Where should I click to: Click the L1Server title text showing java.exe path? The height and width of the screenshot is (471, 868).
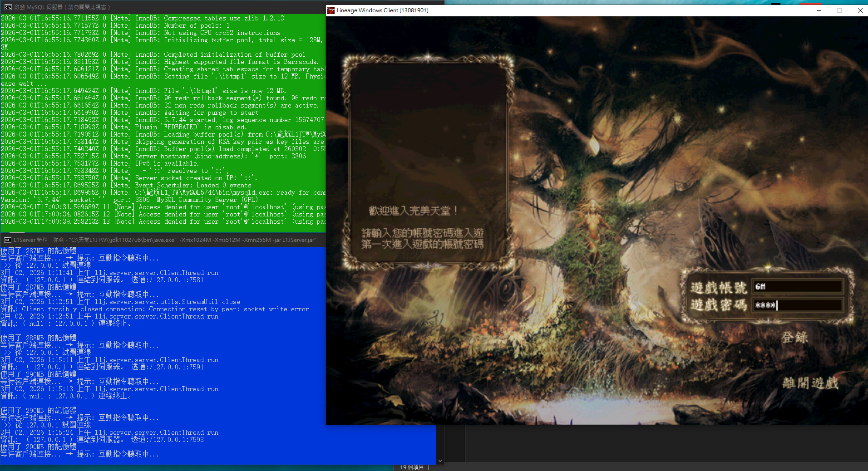pyautogui.click(x=165, y=240)
